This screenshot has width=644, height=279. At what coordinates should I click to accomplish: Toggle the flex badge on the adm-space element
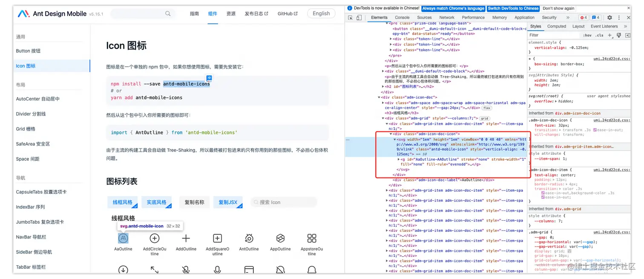click(487, 108)
